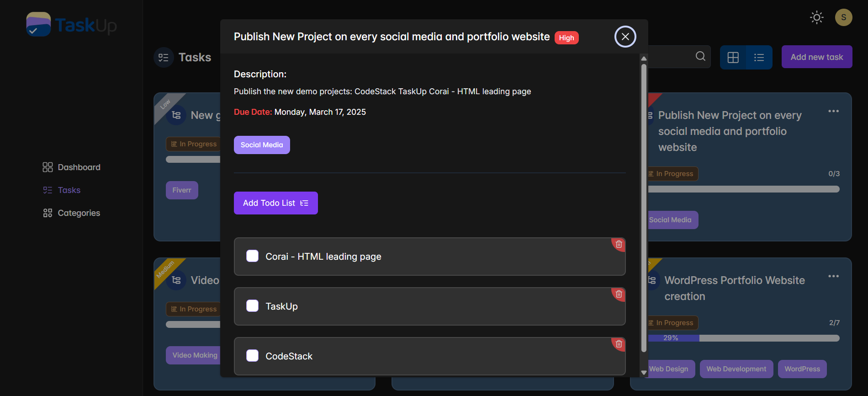Delete the Corai HTML leading page todo
Viewport: 868px width, 396px height.
click(x=619, y=244)
